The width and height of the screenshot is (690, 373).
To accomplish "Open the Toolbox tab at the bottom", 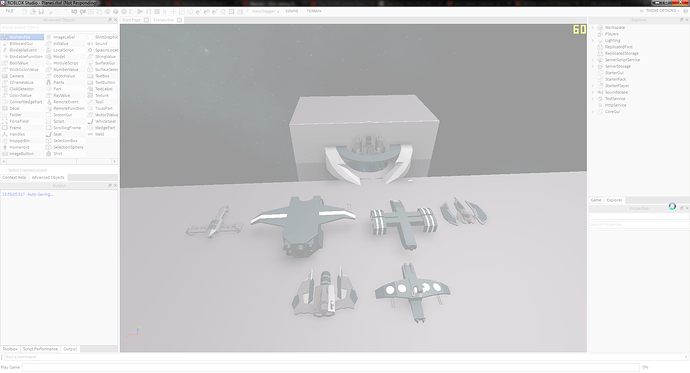I will pos(10,349).
